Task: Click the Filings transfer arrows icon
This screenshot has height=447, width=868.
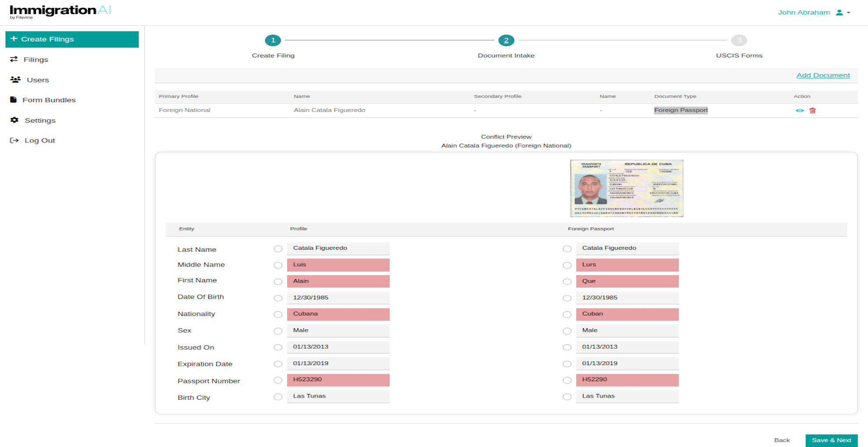Action: [x=14, y=59]
